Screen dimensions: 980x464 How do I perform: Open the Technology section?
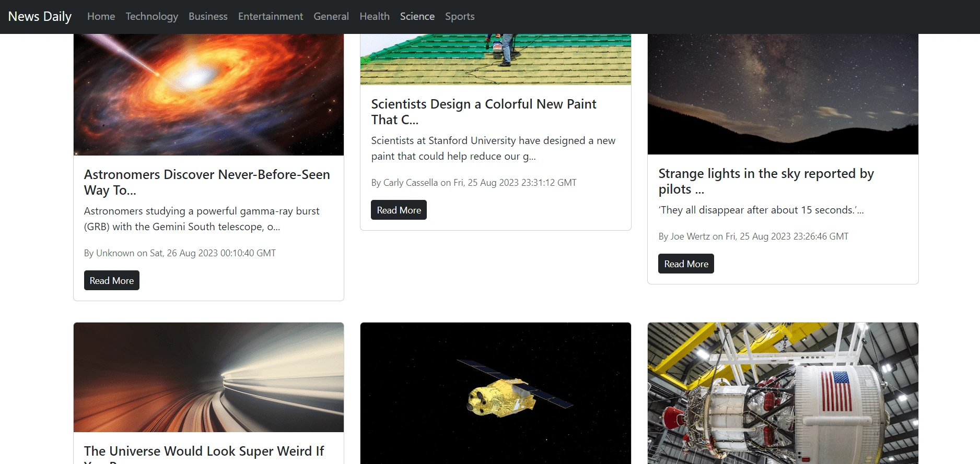(x=151, y=16)
